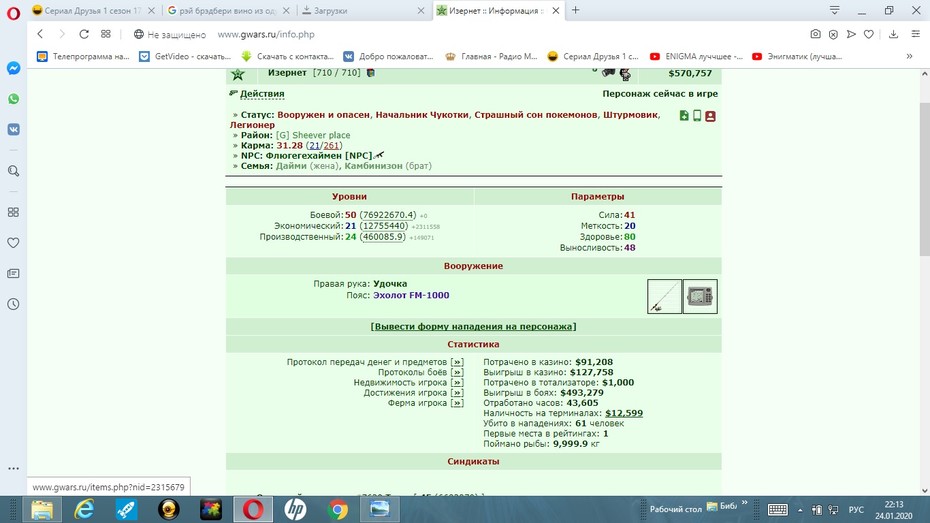Open the tab list menu
This screenshot has width=930, height=523.
[x=835, y=10]
